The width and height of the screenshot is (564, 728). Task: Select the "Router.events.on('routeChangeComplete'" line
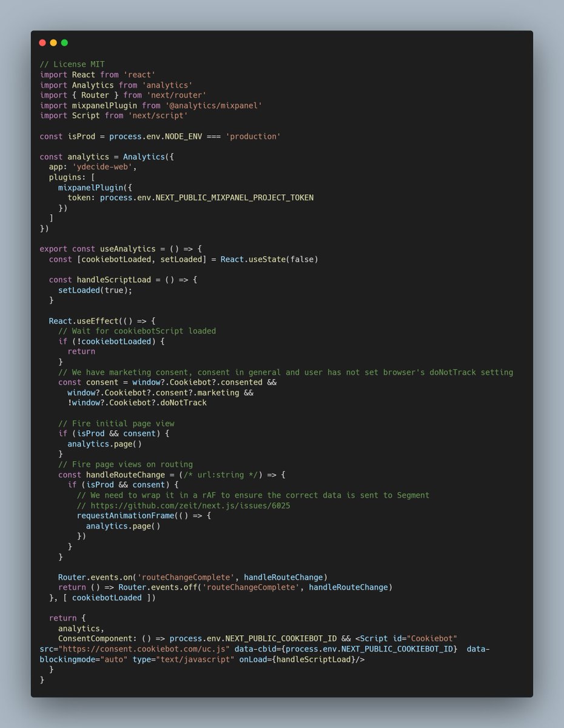tap(193, 577)
